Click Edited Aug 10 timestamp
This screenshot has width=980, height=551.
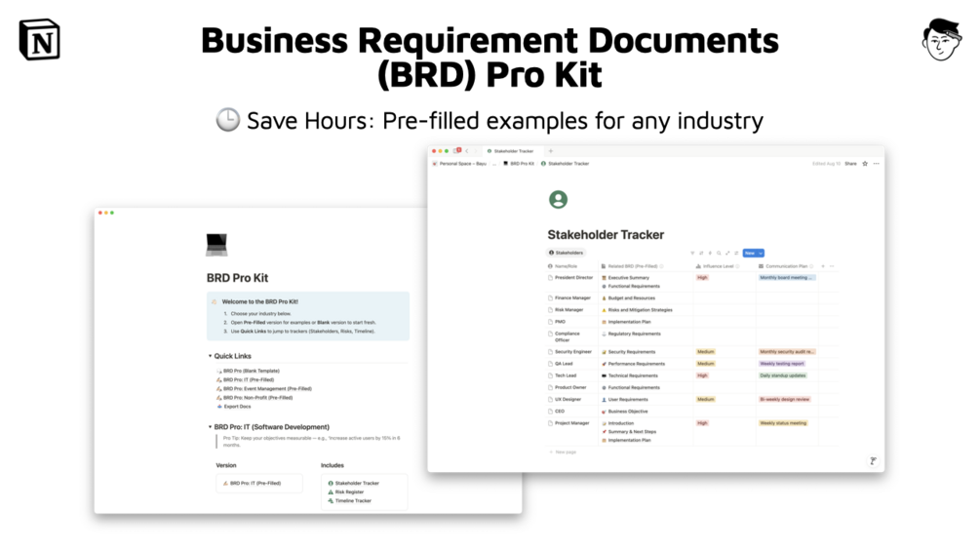coord(826,164)
